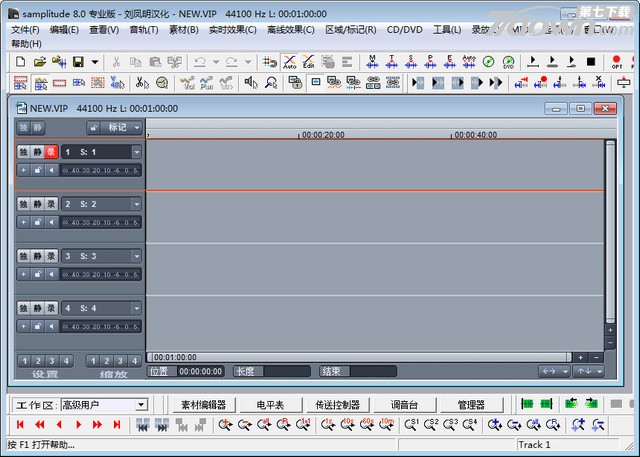Click the 1s zoom level icon
640x457 pixels.
pyautogui.click(x=327, y=424)
